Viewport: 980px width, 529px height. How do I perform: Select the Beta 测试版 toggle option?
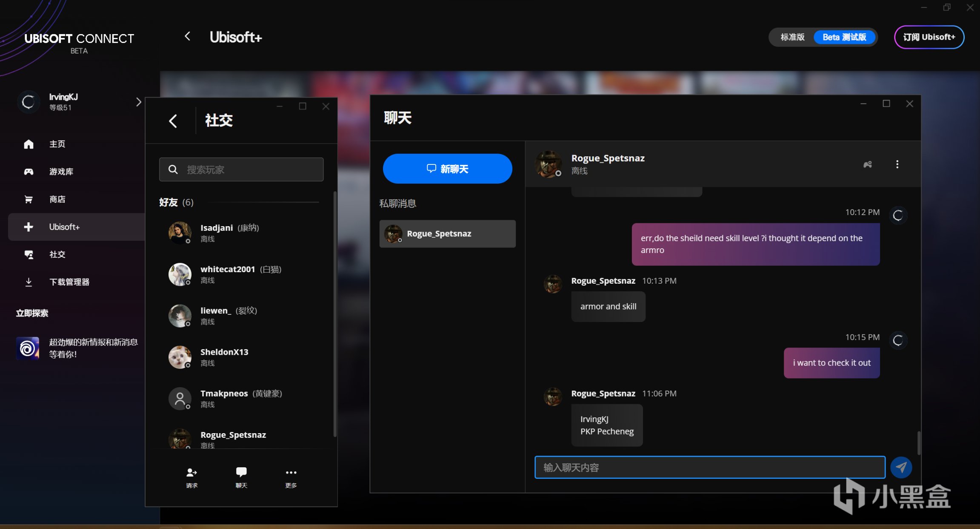844,37
